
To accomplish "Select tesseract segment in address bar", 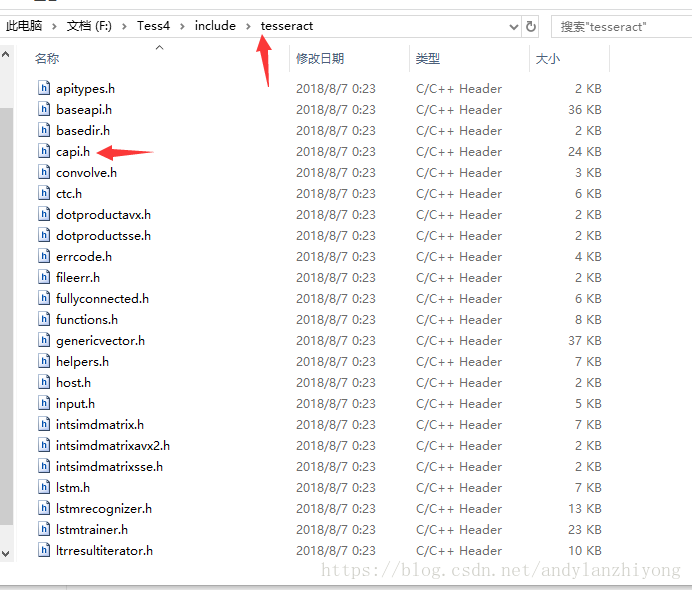I will tap(287, 26).
